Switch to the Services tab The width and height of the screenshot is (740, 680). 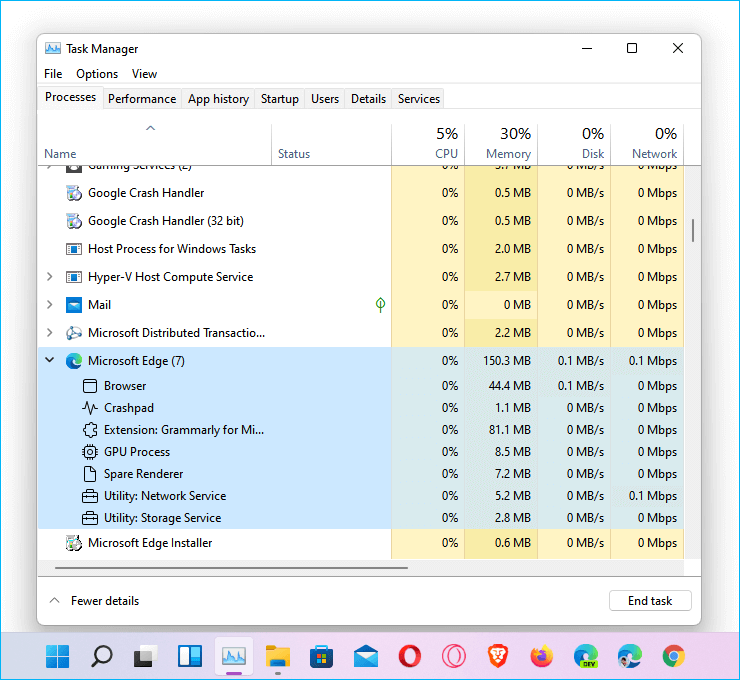click(419, 99)
